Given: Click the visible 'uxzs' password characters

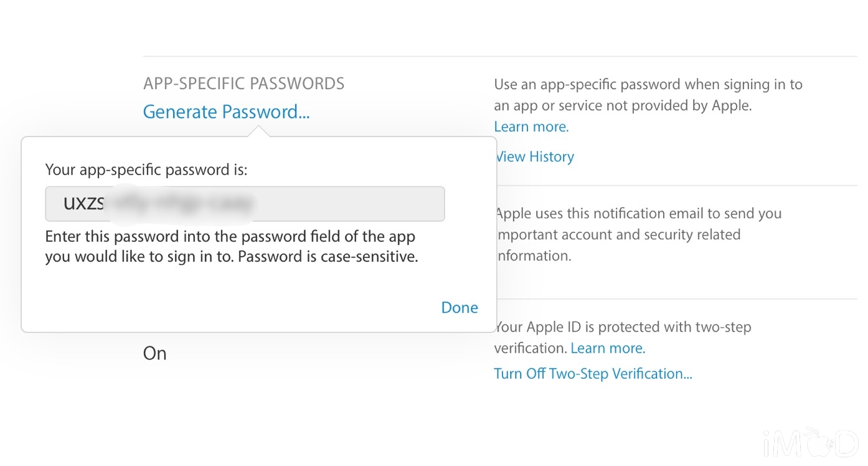Looking at the screenshot, I should [x=83, y=204].
